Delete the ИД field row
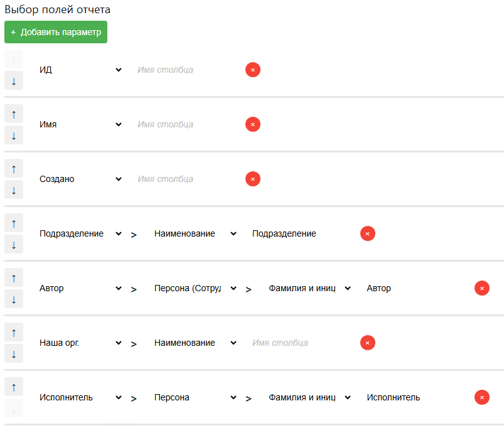504x428 pixels. pos(252,70)
